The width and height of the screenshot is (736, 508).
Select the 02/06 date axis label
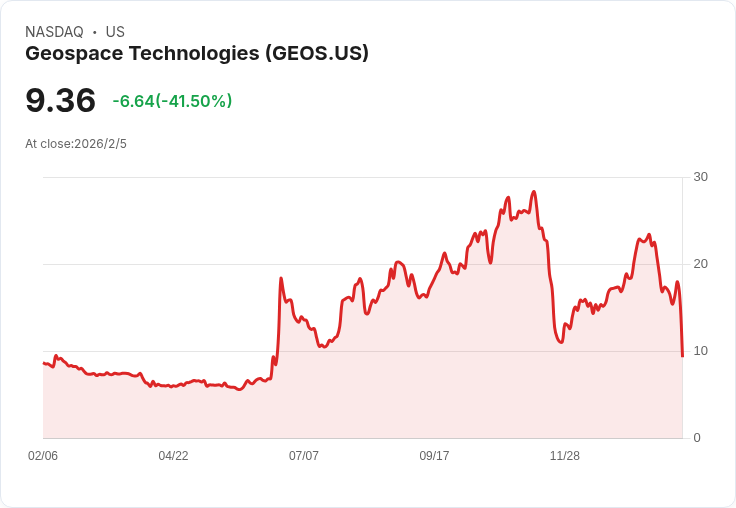(43, 455)
